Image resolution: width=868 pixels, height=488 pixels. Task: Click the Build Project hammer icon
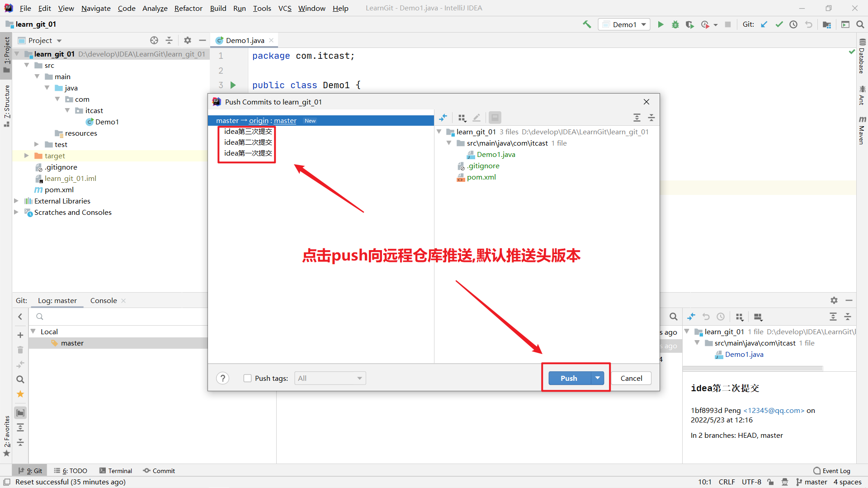(x=587, y=24)
